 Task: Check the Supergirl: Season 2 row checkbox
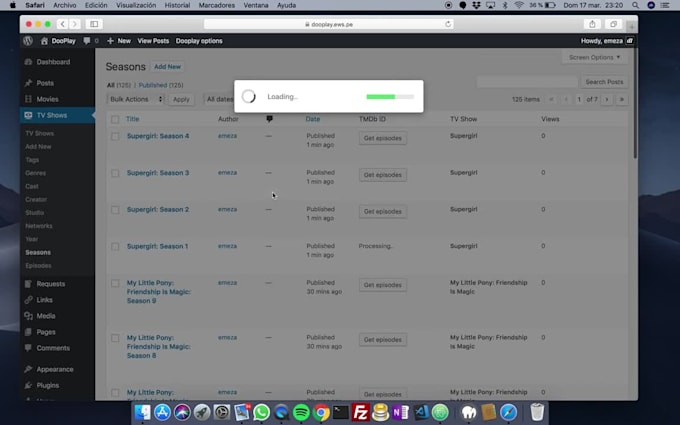coord(115,209)
